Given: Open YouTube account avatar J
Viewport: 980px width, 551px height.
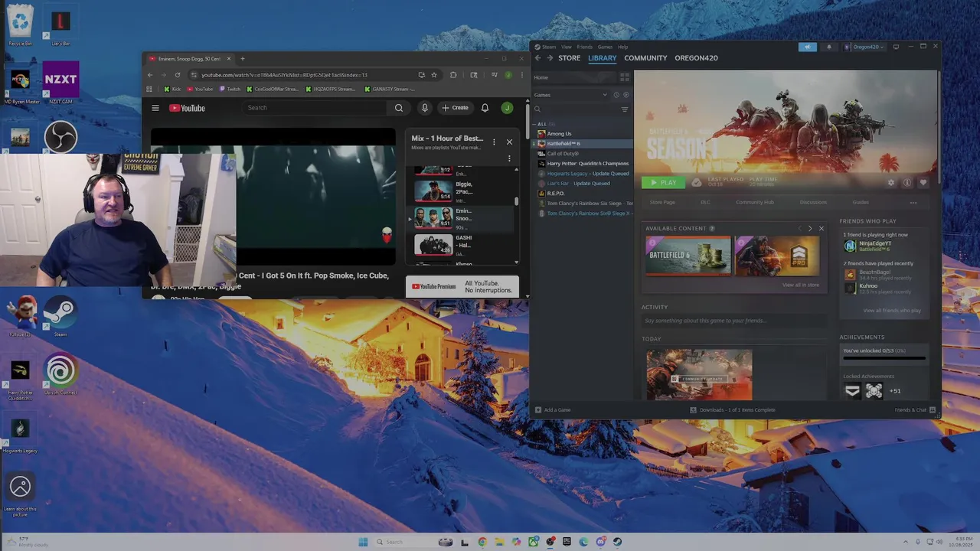Looking at the screenshot, I should [507, 108].
